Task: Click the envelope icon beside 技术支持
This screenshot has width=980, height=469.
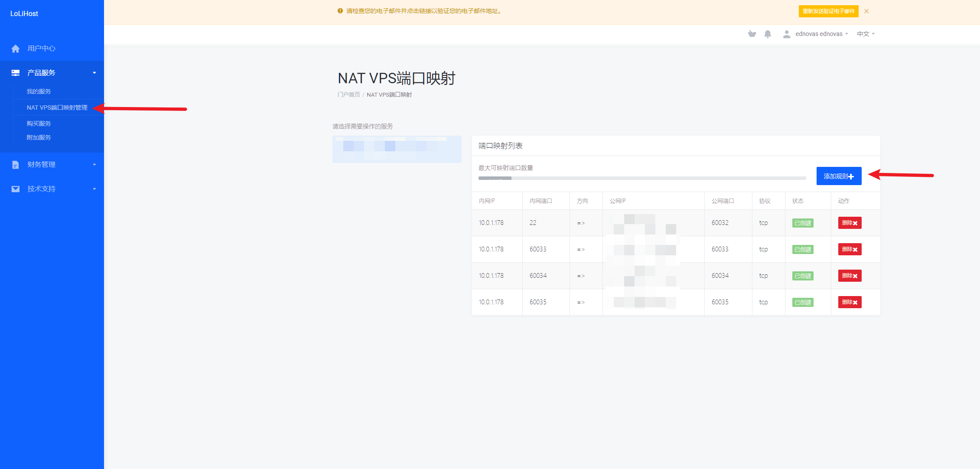Action: [x=16, y=189]
